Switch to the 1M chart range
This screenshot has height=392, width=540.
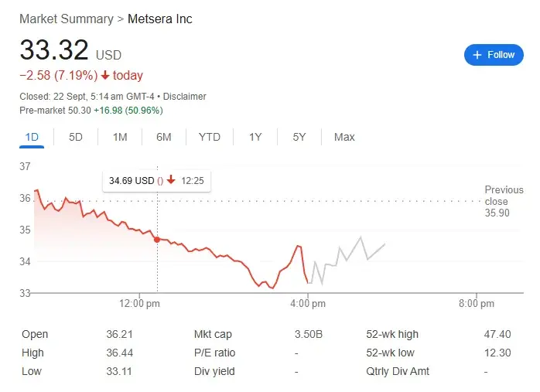click(120, 137)
